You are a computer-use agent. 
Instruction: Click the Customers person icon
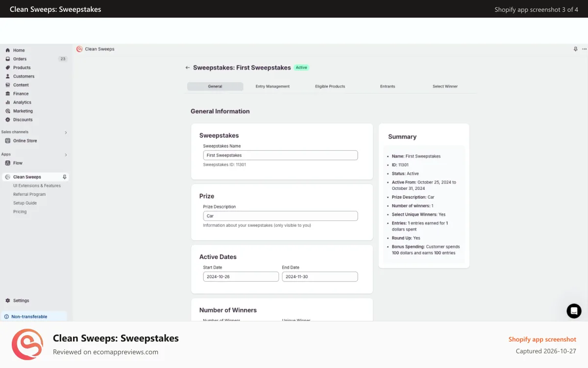(8, 76)
